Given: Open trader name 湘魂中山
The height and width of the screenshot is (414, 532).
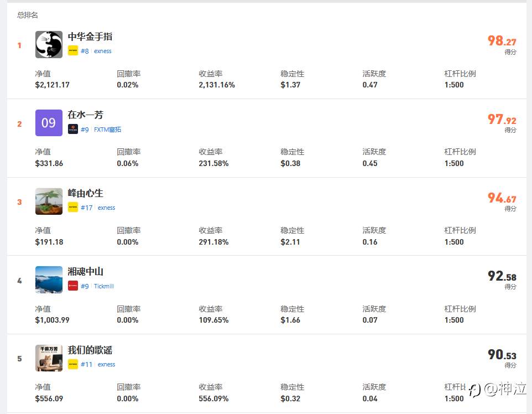Looking at the screenshot, I should (86, 272).
